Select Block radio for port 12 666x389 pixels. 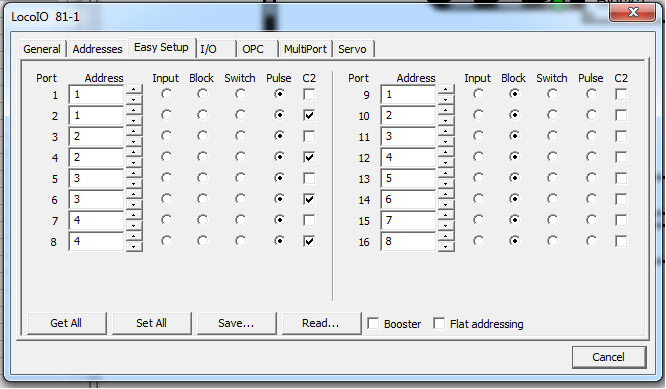click(x=514, y=157)
